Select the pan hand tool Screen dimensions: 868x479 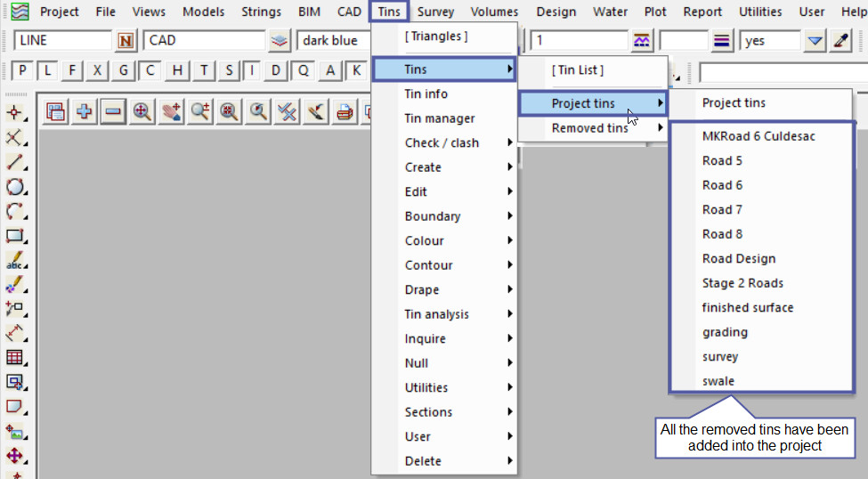(x=171, y=111)
